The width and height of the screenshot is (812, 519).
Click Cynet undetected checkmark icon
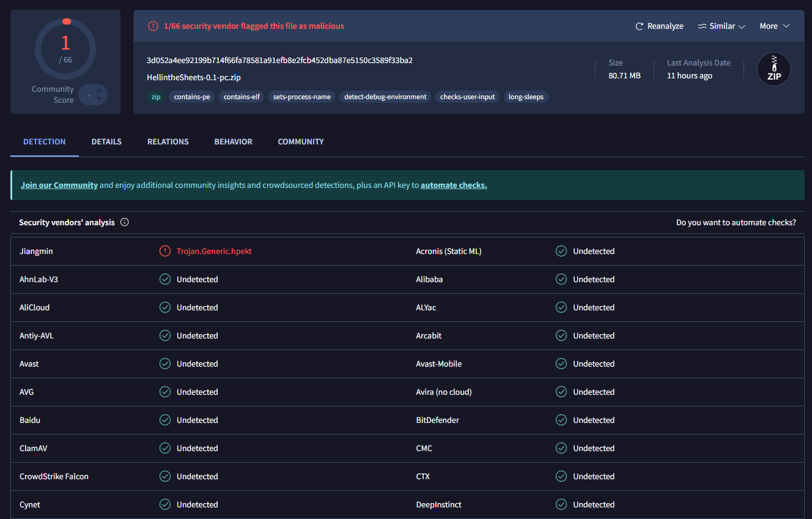click(165, 504)
